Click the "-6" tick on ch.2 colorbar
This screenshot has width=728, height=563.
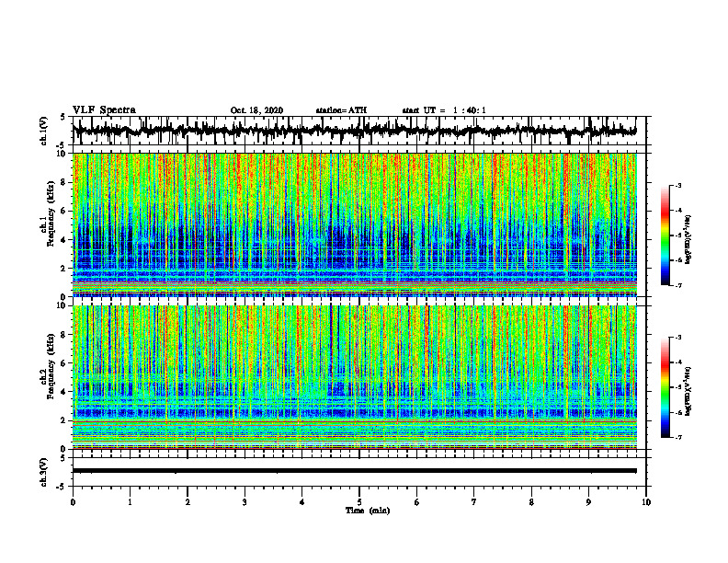click(677, 412)
